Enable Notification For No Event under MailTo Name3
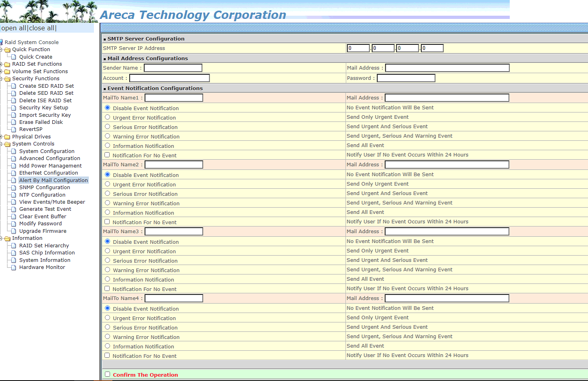Image resolution: width=588 pixels, height=381 pixels. 107,289
